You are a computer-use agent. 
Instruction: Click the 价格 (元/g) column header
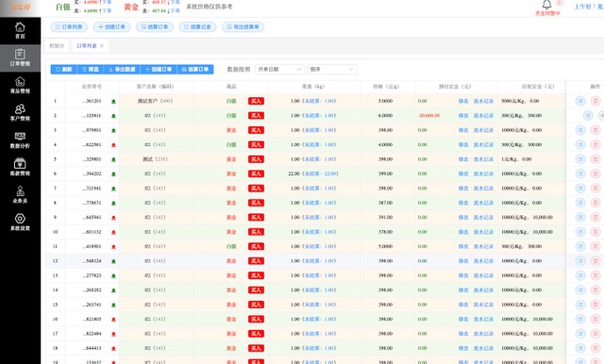(x=386, y=87)
